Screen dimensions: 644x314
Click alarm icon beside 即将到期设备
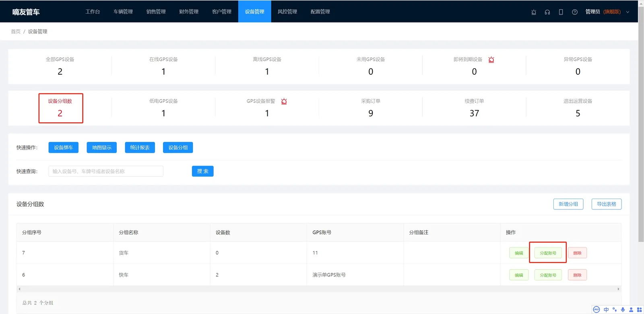[491, 60]
